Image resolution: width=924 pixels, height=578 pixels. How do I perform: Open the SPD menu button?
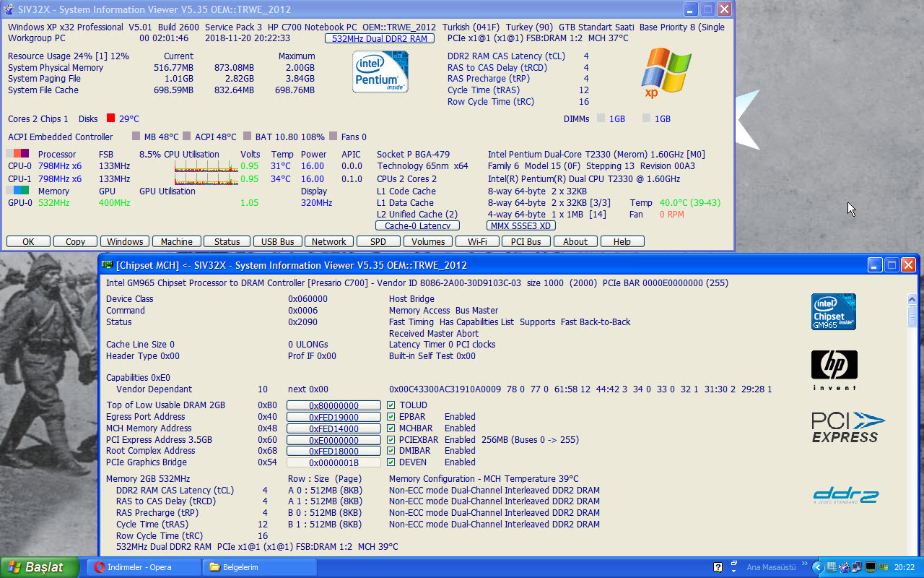[378, 242]
